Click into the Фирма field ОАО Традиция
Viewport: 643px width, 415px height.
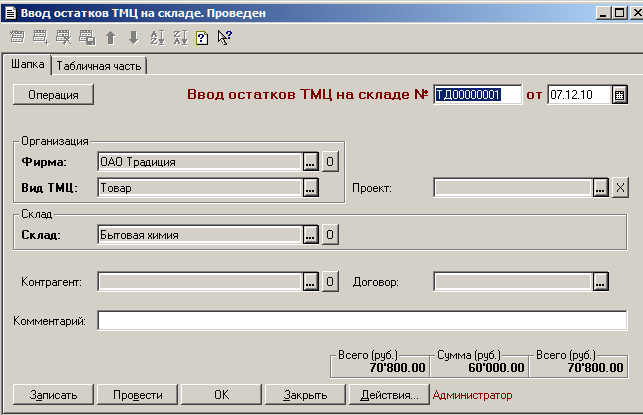pyautogui.click(x=200, y=162)
